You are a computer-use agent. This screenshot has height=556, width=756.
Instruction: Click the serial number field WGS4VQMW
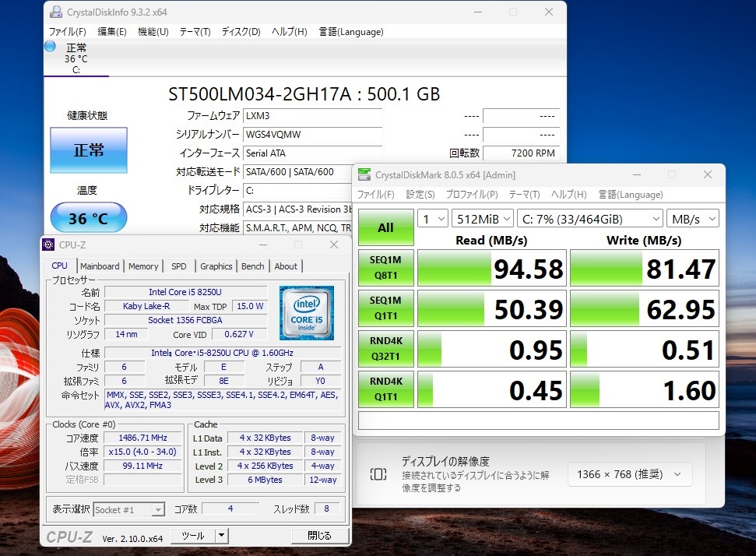click(312, 135)
